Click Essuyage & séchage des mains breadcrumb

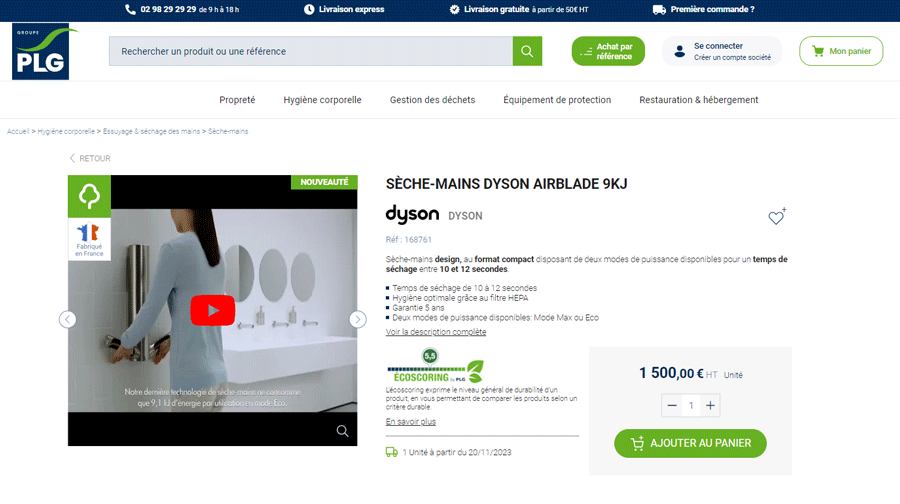152,131
